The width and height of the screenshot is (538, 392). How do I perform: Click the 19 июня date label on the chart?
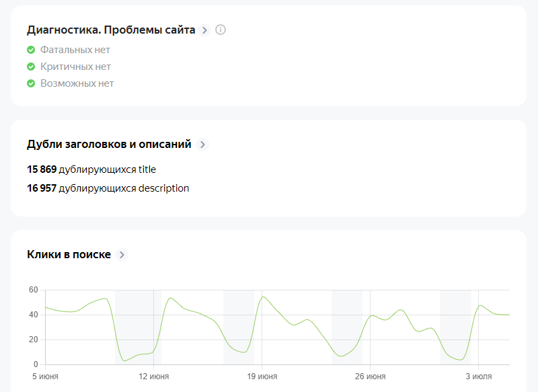point(262,376)
